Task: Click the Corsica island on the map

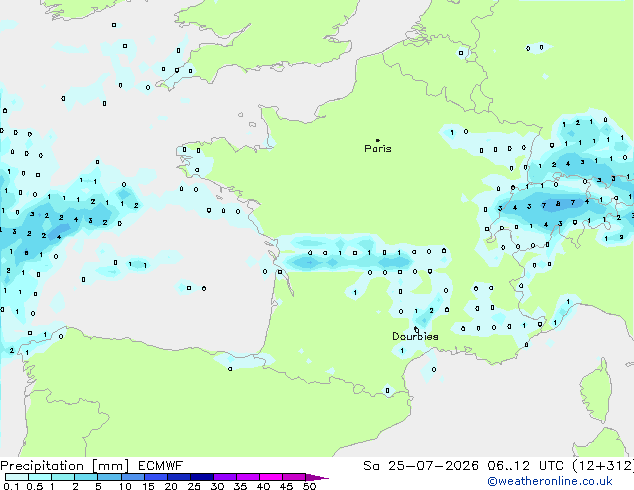Action: click(x=597, y=390)
